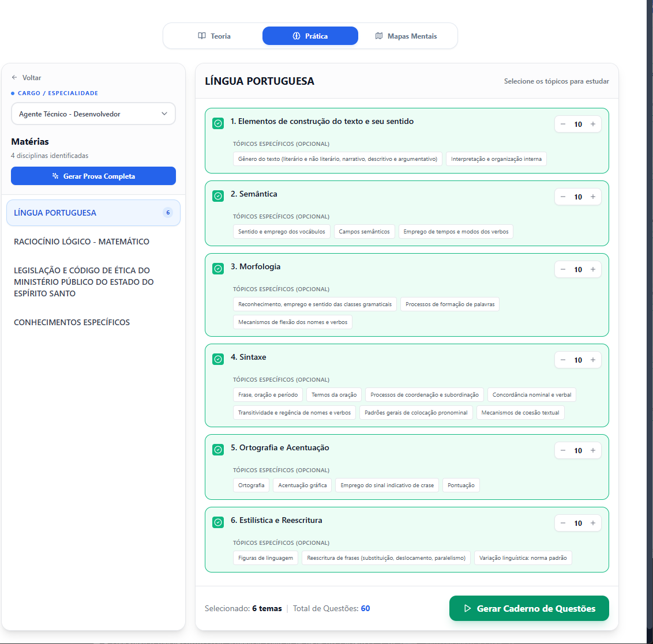Uncheck the Morfologia topic checkbox
This screenshot has width=653, height=644.
coord(218,269)
